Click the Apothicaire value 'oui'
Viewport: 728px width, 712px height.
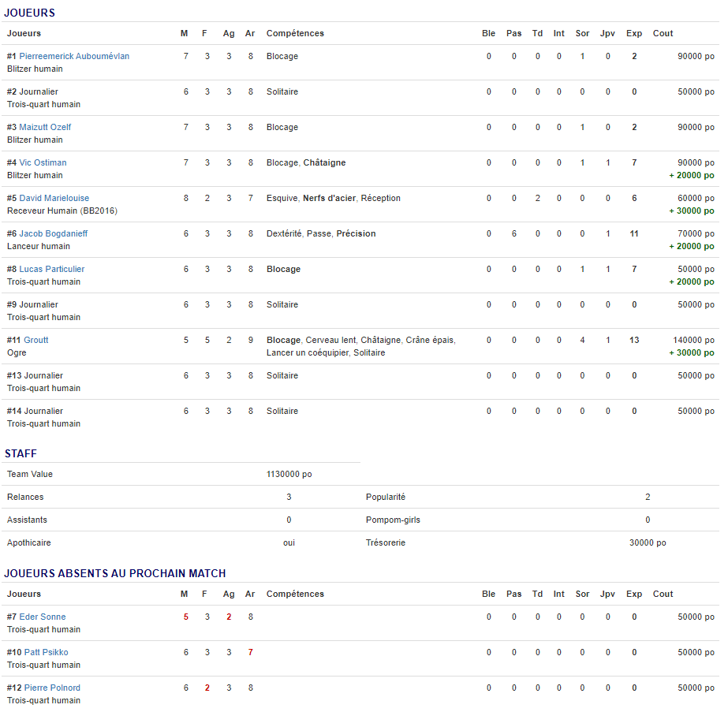click(x=289, y=543)
